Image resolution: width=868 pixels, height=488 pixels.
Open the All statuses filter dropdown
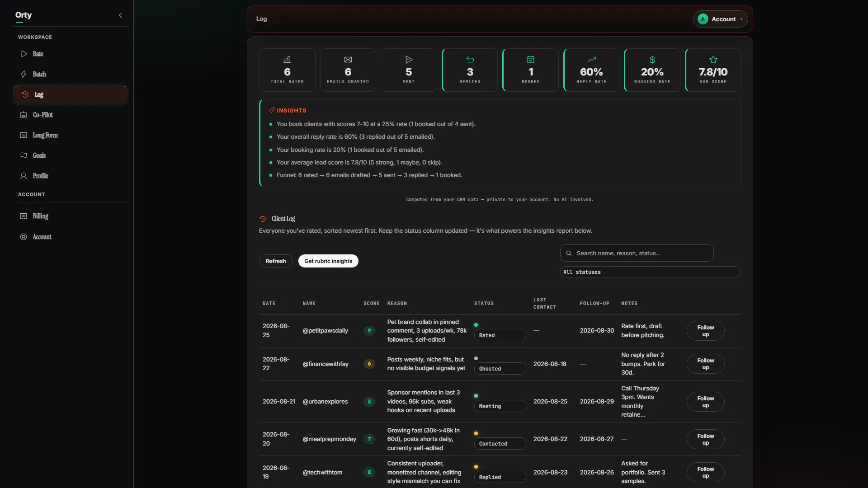(650, 272)
